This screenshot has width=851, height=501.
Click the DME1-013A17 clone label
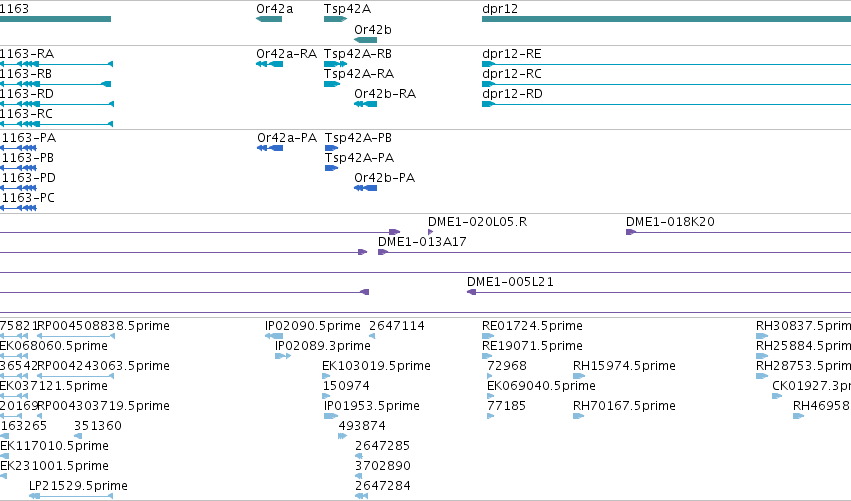coord(422,242)
